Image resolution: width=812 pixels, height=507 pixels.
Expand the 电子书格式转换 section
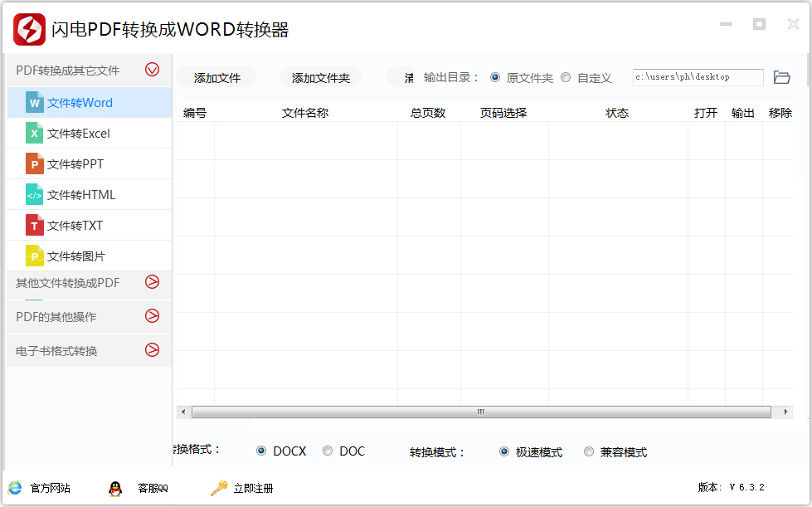coord(152,350)
